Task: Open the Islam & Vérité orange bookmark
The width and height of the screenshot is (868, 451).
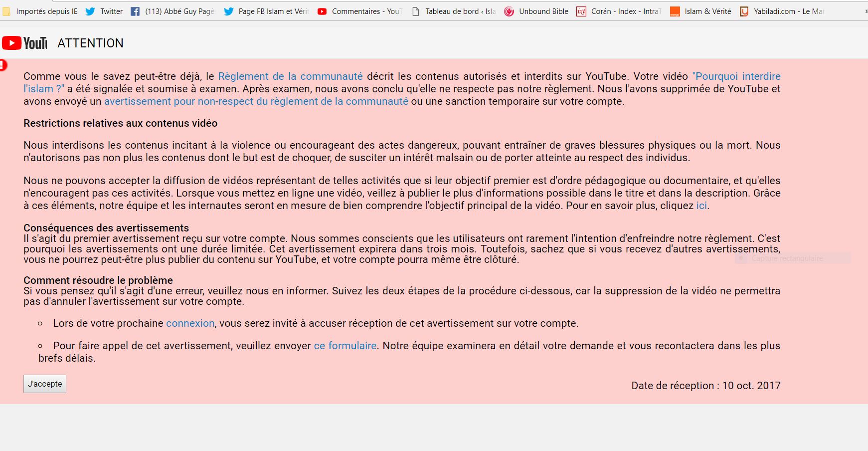Action: click(x=700, y=11)
